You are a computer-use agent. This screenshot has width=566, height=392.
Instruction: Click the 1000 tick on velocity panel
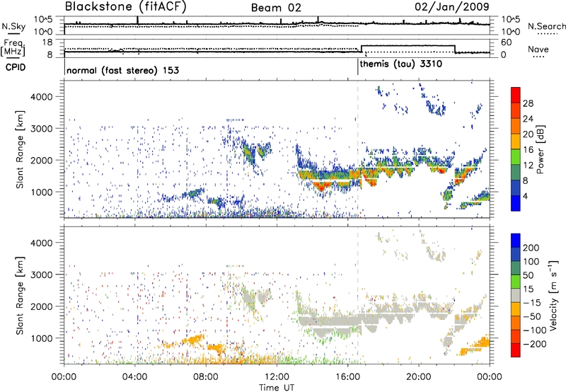pos(41,338)
